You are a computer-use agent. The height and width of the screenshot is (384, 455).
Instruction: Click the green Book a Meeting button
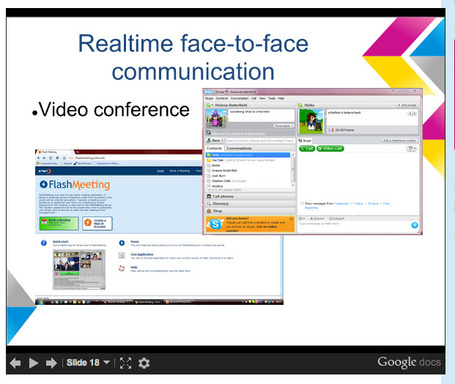[59, 223]
